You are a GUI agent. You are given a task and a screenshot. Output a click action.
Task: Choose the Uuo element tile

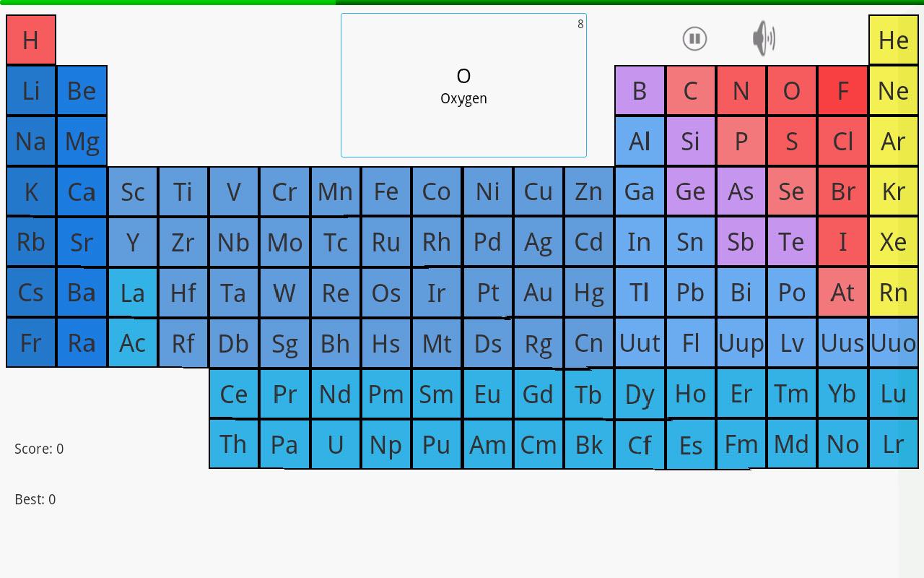(x=894, y=343)
